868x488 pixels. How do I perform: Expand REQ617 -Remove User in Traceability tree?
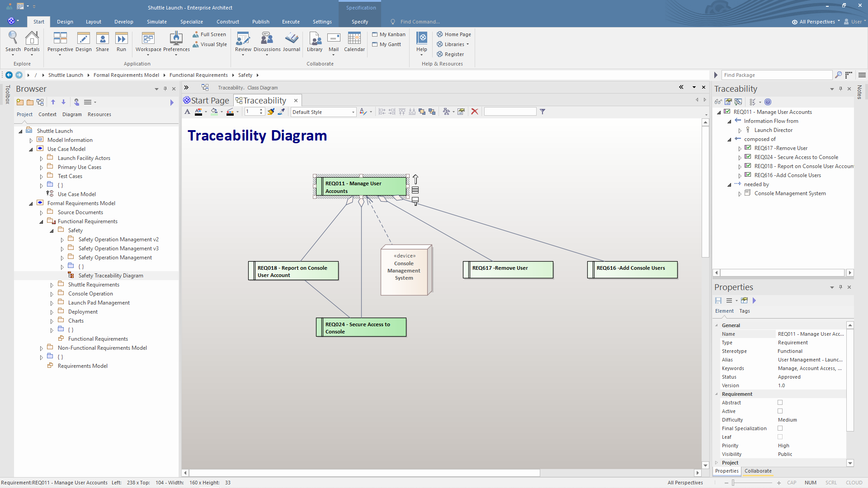(x=740, y=149)
